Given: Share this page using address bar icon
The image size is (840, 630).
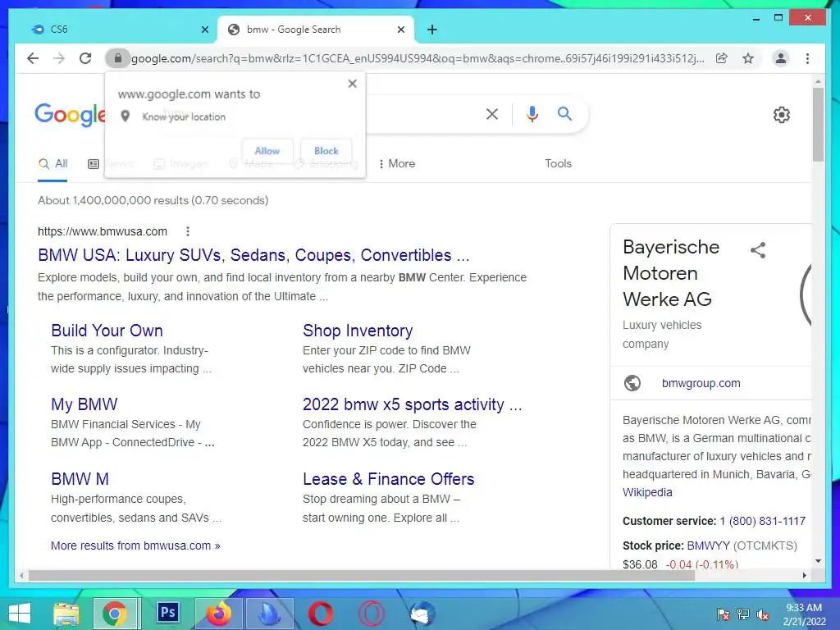Looking at the screenshot, I should [x=722, y=58].
